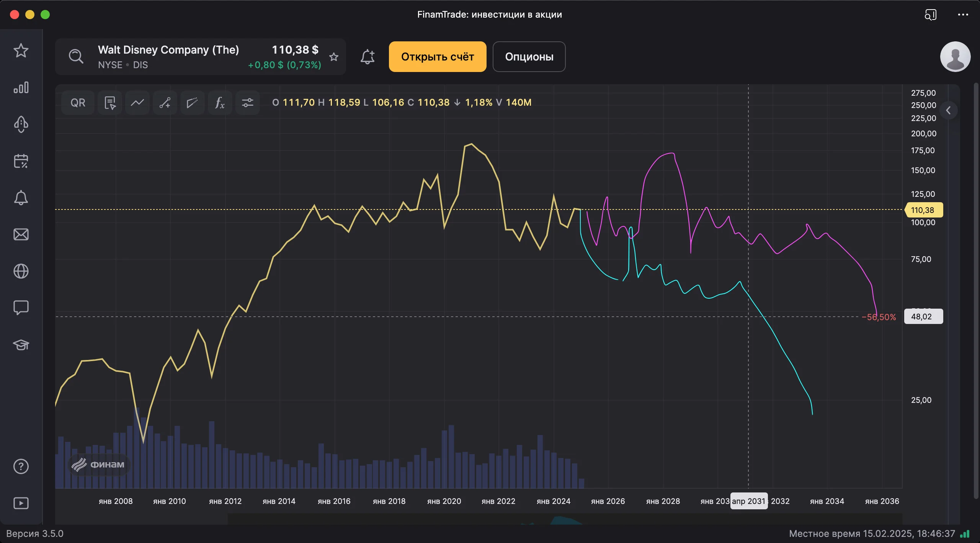Select the draw line tool

tap(165, 103)
